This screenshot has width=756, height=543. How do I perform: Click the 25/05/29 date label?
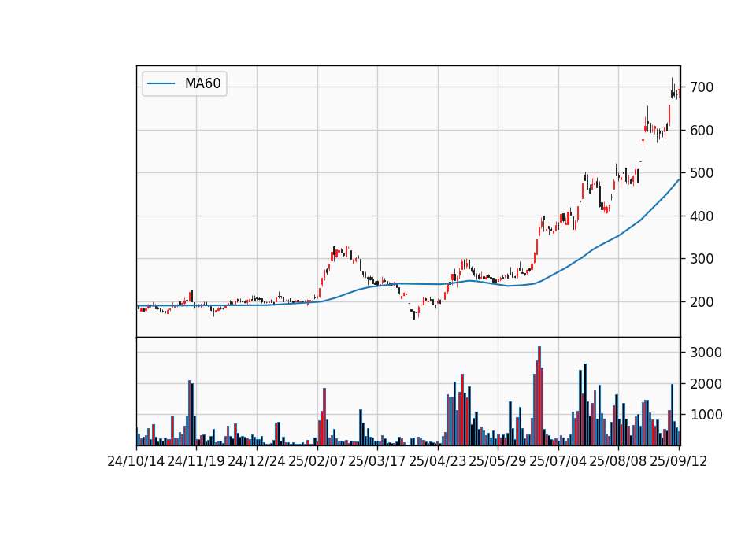click(498, 462)
